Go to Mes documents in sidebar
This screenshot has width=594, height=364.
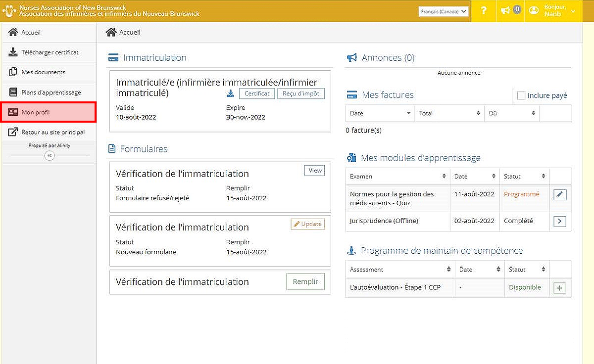(43, 72)
